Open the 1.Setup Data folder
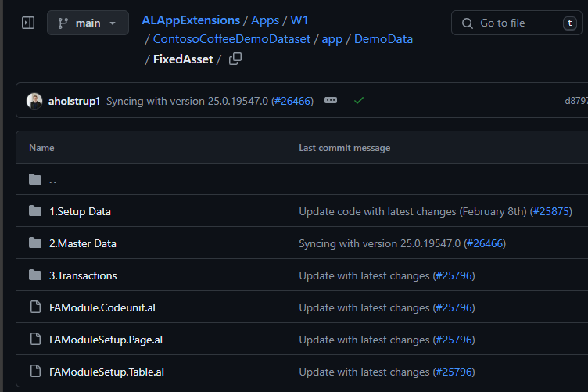This screenshot has height=392, width=588. pyautogui.click(x=80, y=211)
